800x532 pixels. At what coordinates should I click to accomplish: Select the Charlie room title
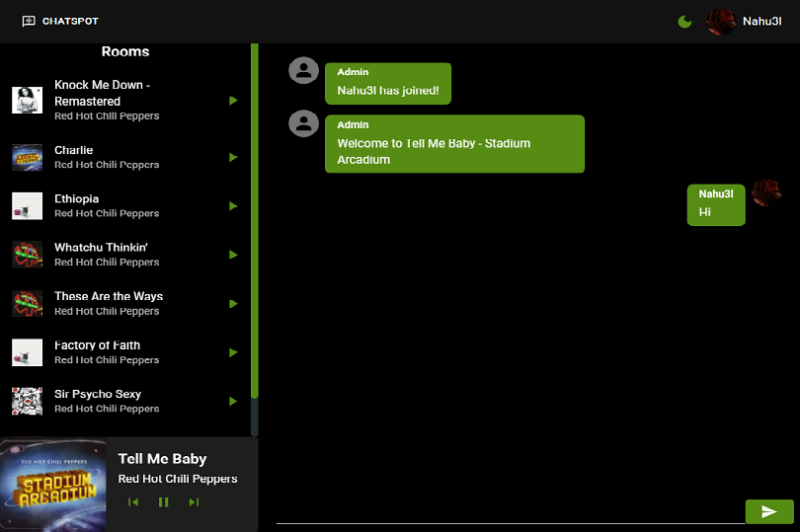74,150
